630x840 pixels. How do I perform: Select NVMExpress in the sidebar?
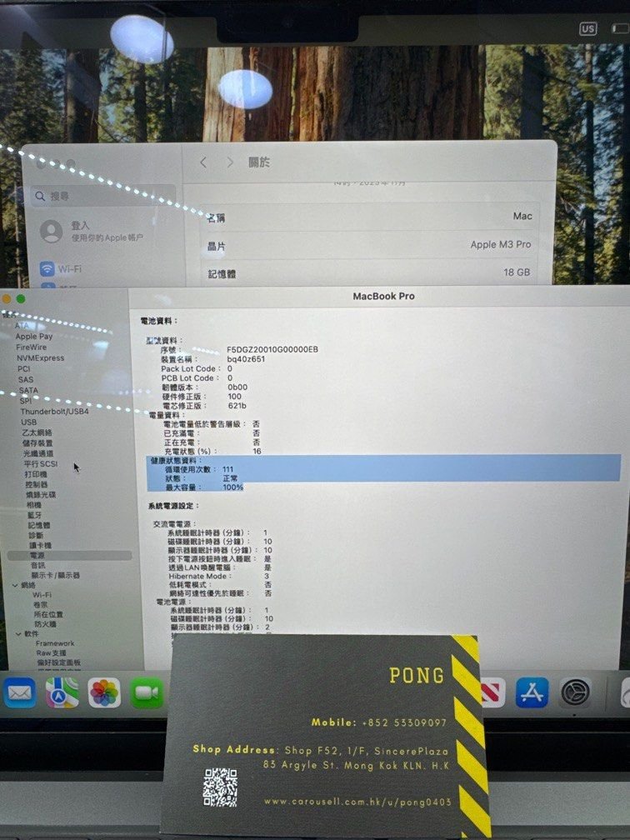pyautogui.click(x=40, y=357)
